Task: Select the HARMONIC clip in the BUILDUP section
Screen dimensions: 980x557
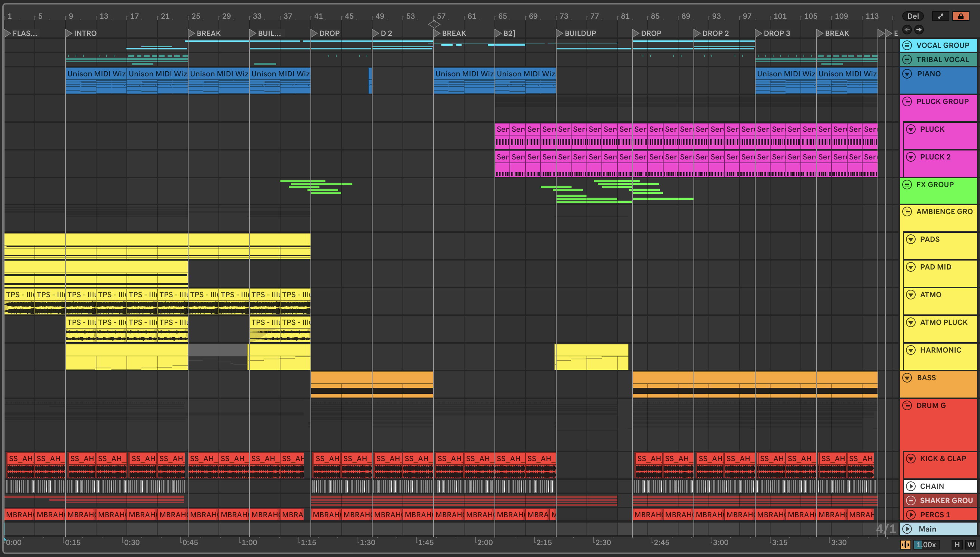Action: coord(591,357)
